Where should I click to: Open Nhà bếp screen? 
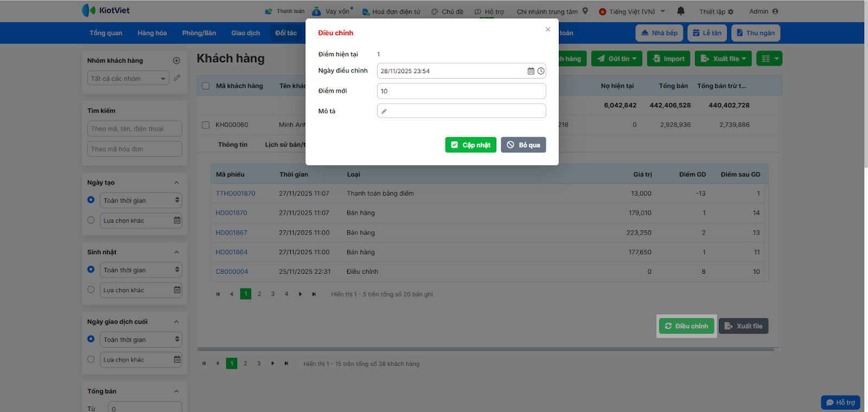click(x=659, y=33)
